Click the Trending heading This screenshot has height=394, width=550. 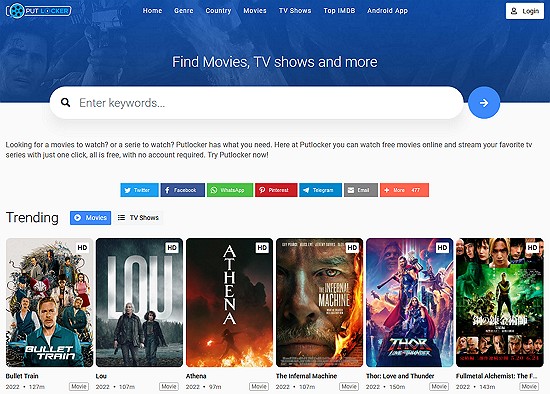point(32,218)
